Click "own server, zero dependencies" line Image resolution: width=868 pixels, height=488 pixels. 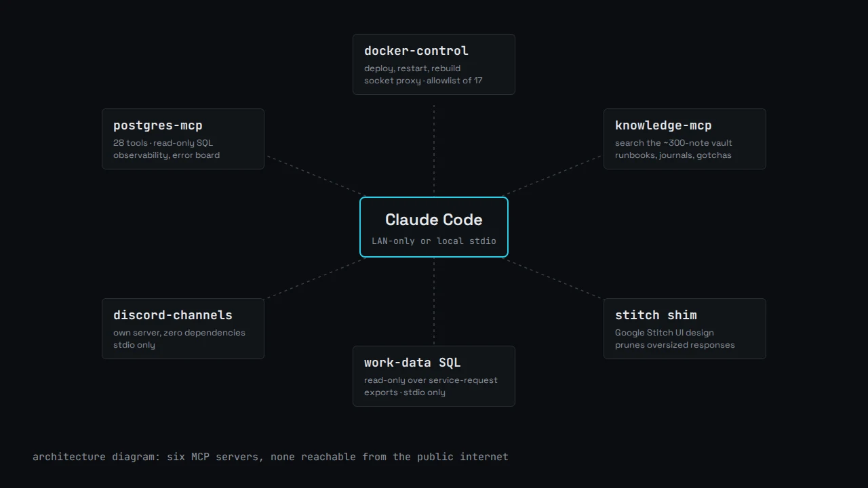179,333
